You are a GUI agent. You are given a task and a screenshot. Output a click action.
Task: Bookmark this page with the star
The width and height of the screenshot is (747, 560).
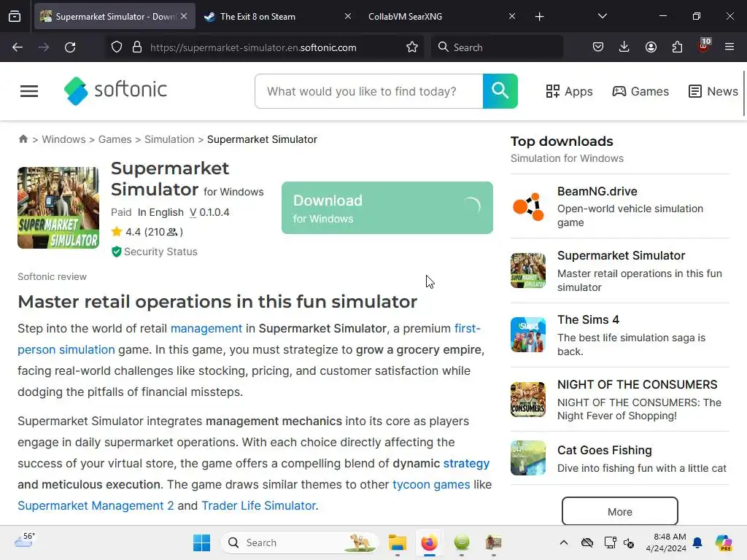(412, 47)
